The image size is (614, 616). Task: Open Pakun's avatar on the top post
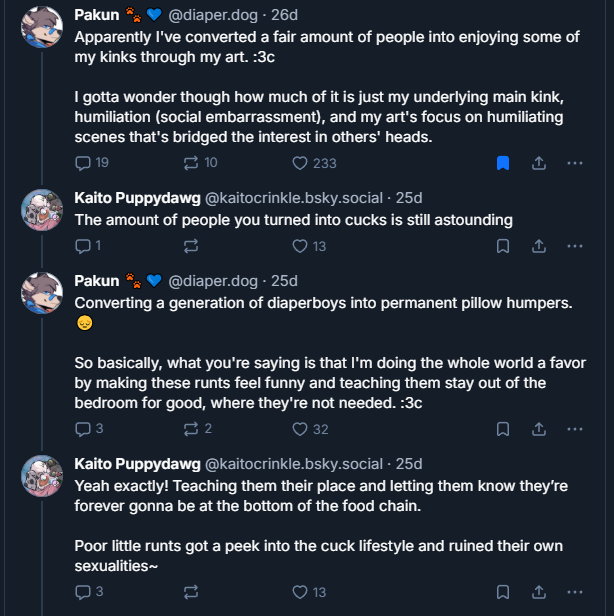pos(42,27)
